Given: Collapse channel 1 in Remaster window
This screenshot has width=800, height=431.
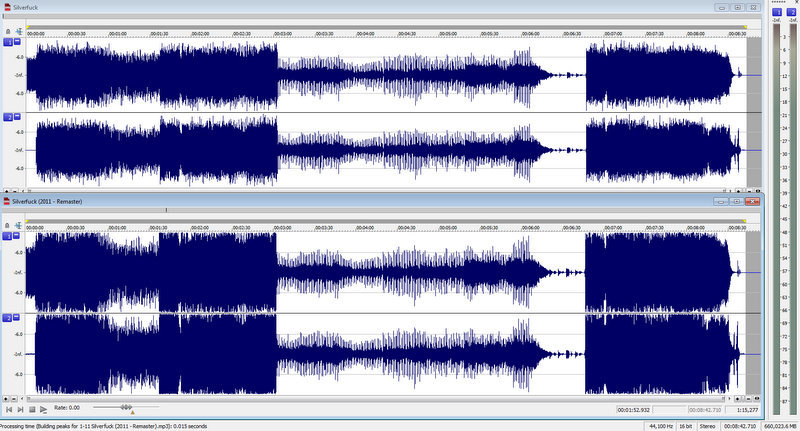Looking at the screenshot, I should [x=17, y=236].
